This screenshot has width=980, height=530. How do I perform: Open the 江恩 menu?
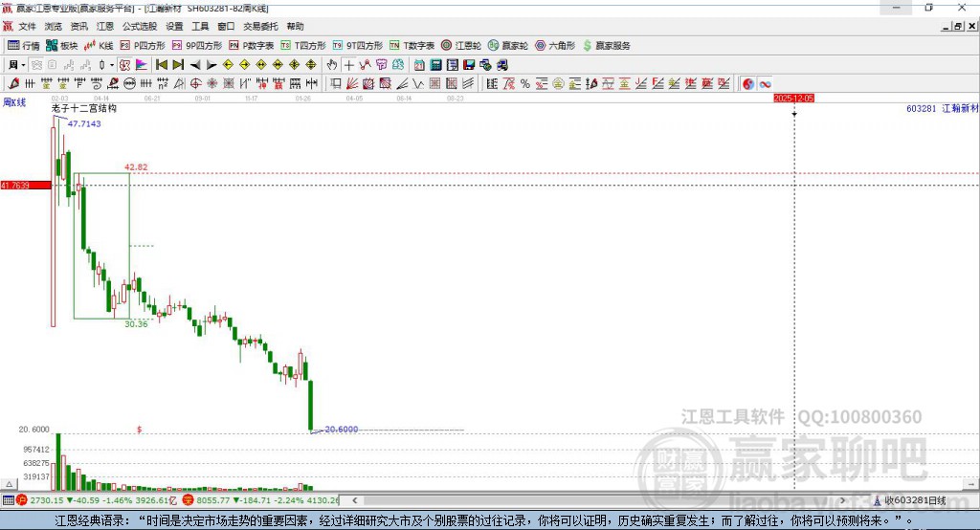(x=105, y=26)
